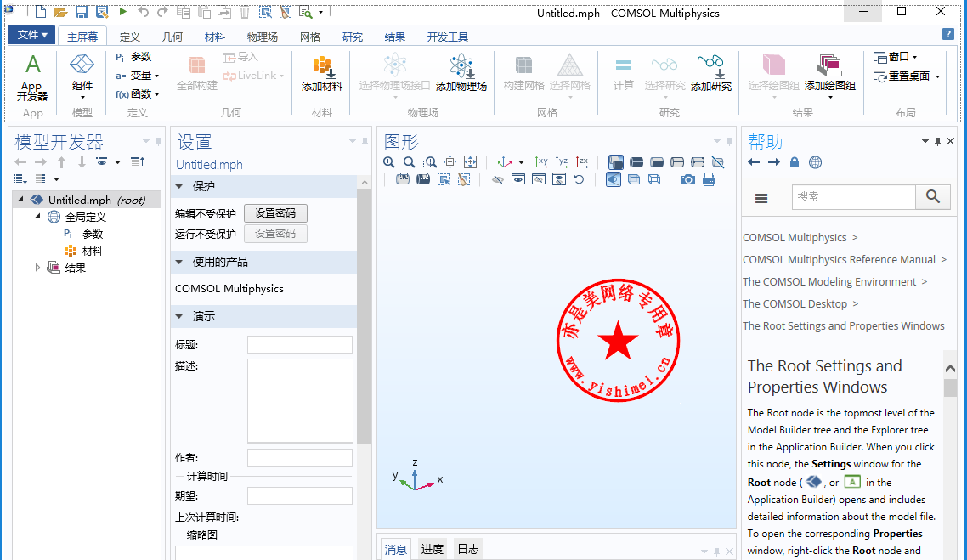Open the 文件 menu
Screen dimensions: 967x560
point(31,35)
